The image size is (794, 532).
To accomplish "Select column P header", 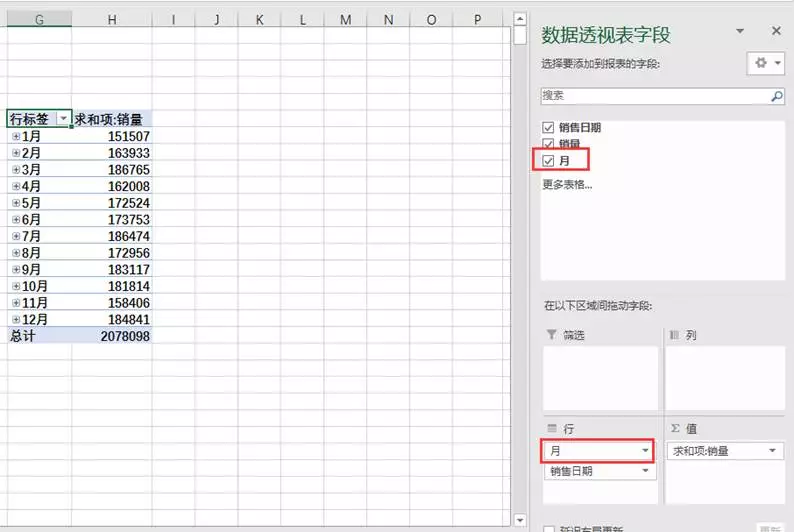I will click(x=478, y=19).
